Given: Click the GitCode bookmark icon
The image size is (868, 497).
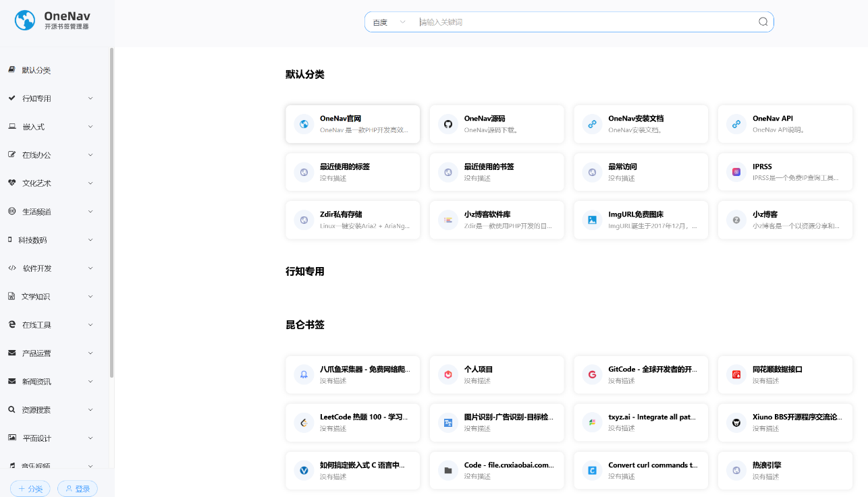Looking at the screenshot, I should tap(592, 374).
